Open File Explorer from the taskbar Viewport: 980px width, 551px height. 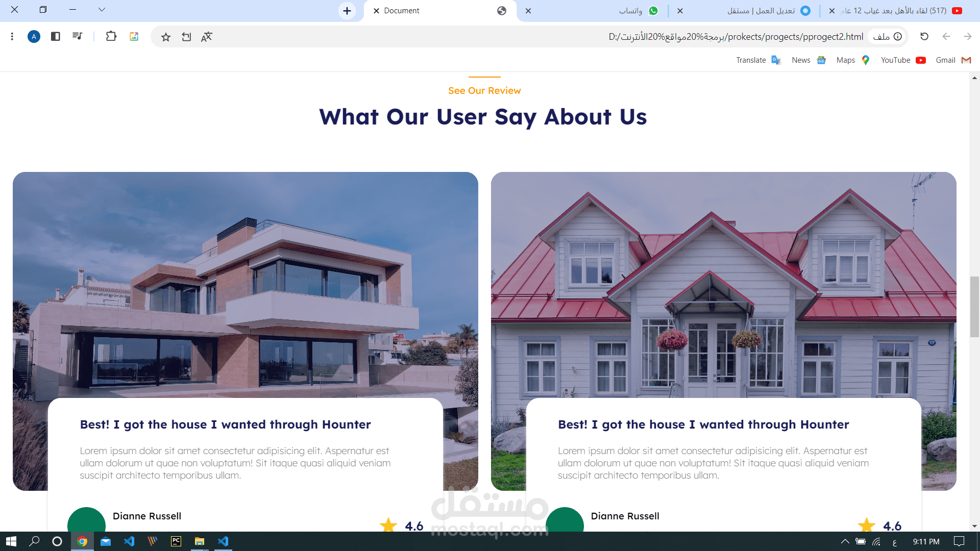[200, 541]
